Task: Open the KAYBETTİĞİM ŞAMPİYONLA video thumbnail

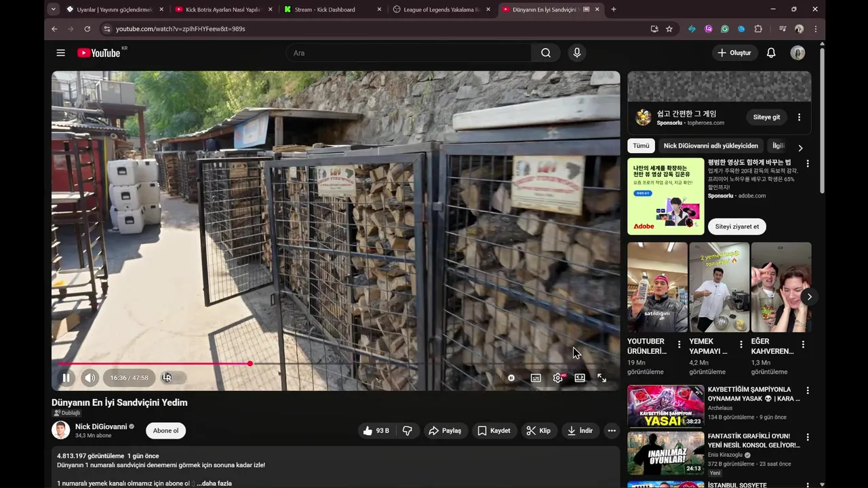Action: pos(665,407)
